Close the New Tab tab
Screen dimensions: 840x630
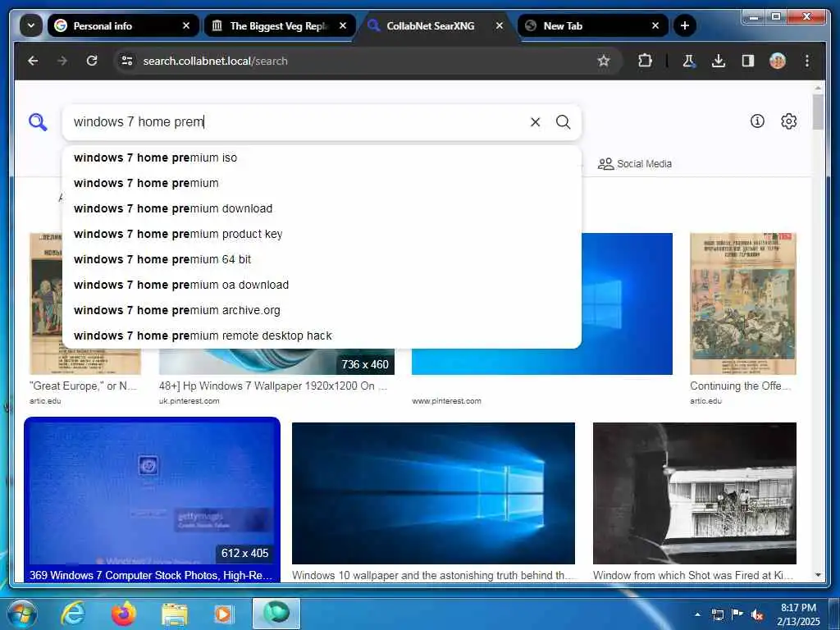click(655, 25)
